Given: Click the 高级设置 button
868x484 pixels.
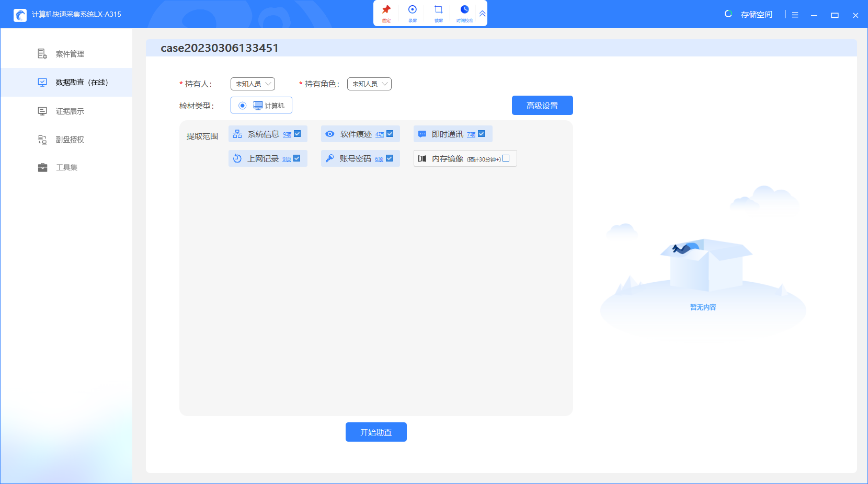Looking at the screenshot, I should [x=542, y=106].
